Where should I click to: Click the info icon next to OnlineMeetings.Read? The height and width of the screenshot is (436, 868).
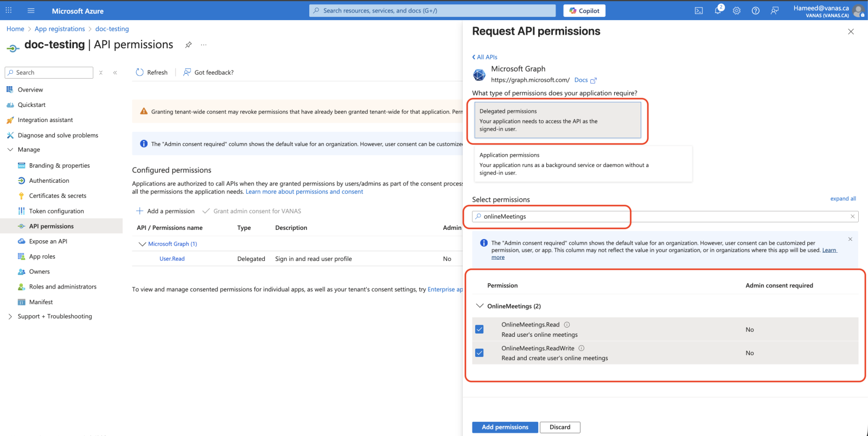tap(567, 325)
